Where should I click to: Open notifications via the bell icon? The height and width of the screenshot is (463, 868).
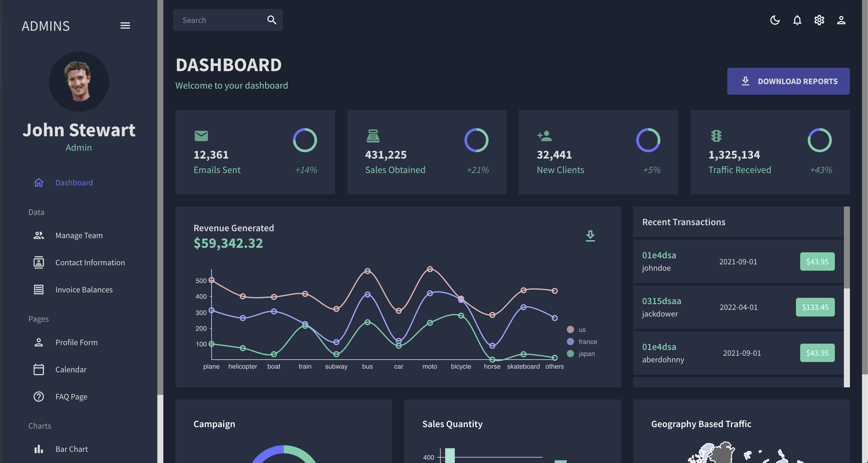click(x=797, y=20)
